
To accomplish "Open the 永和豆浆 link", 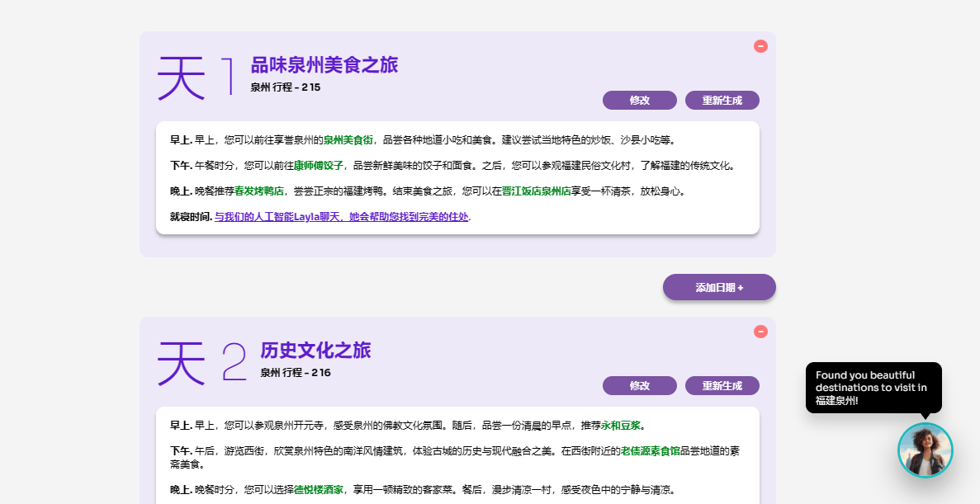I will click(621, 426).
